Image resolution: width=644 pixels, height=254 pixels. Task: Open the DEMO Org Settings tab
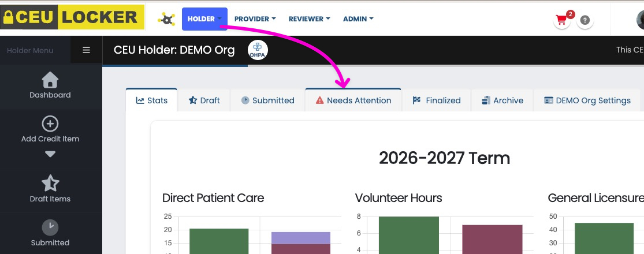(x=587, y=100)
